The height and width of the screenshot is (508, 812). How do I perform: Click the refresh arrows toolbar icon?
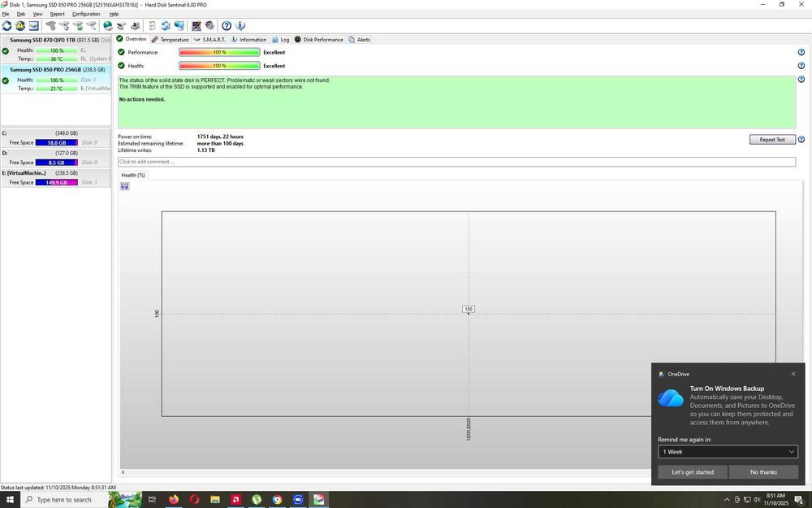click(x=6, y=25)
